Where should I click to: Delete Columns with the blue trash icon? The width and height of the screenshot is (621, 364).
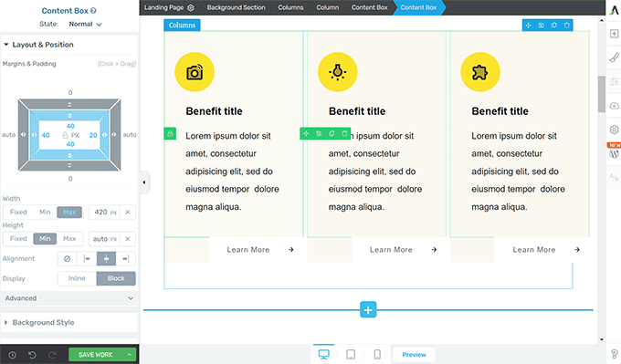click(567, 25)
